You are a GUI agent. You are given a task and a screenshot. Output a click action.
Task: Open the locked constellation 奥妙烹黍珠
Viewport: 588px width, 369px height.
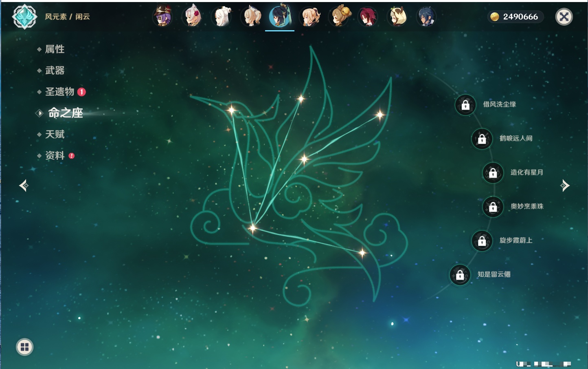click(493, 207)
